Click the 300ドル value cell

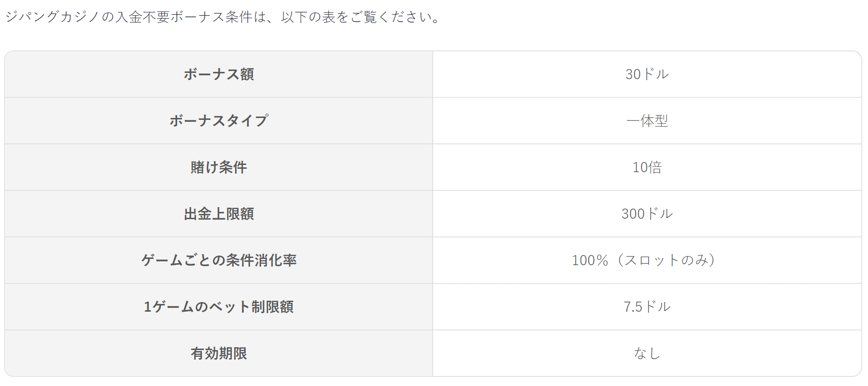coord(647,214)
